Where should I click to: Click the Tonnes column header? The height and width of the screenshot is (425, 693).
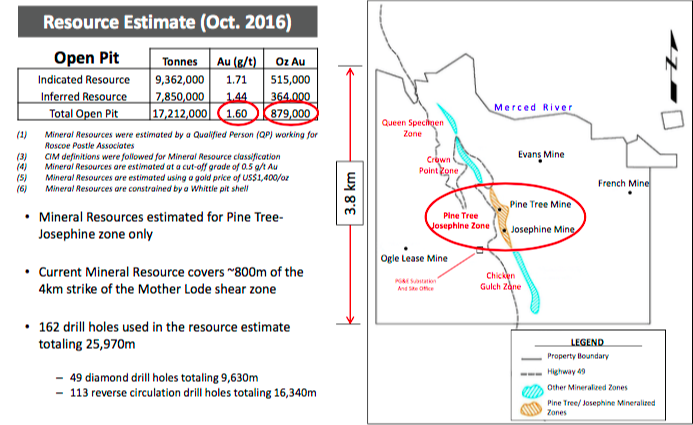point(181,61)
